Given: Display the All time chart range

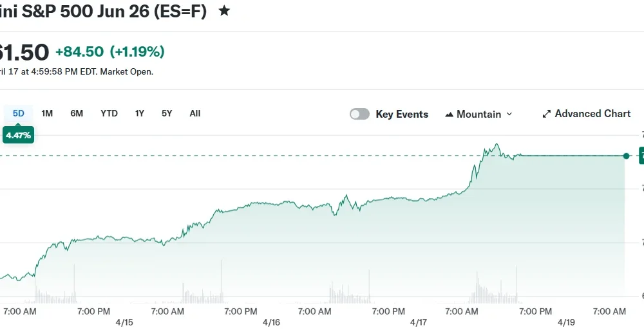Looking at the screenshot, I should click(195, 113).
